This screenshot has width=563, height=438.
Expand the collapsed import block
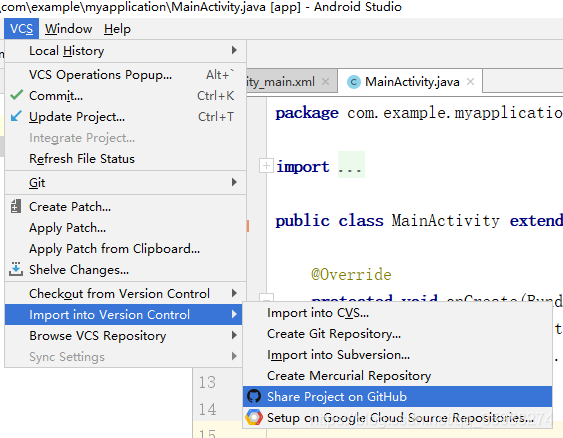(x=266, y=166)
